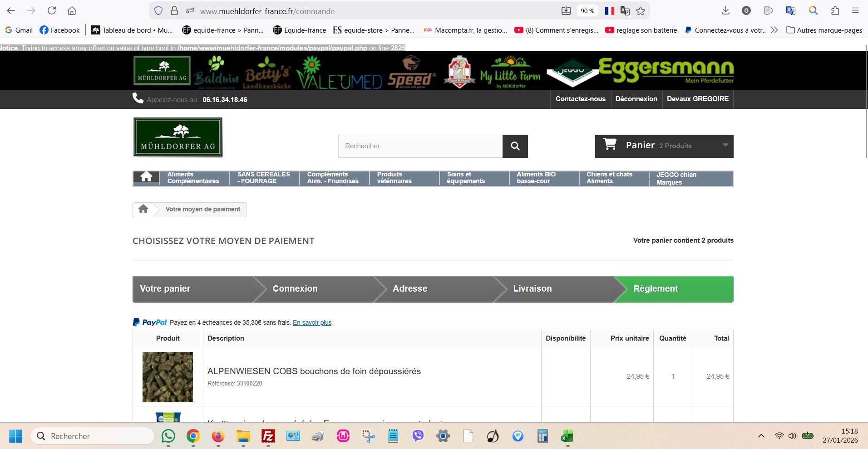Click the breadcrumb home icon
The image size is (868, 449).
pyautogui.click(x=143, y=209)
